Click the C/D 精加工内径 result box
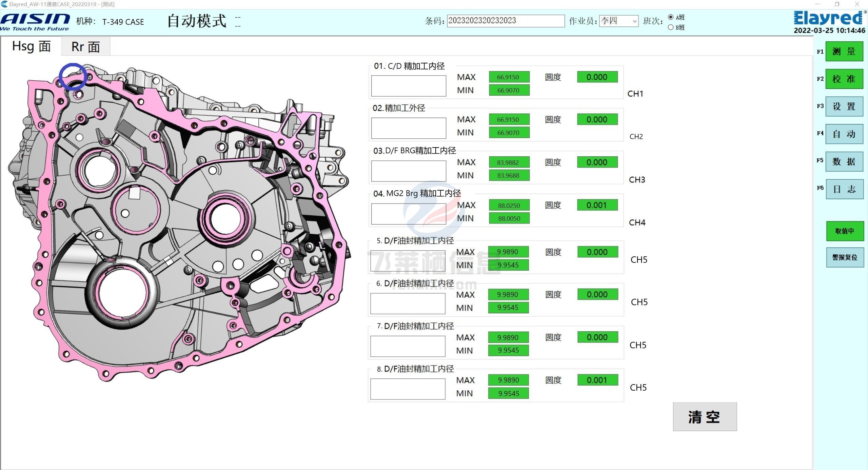868x470 pixels. point(408,86)
